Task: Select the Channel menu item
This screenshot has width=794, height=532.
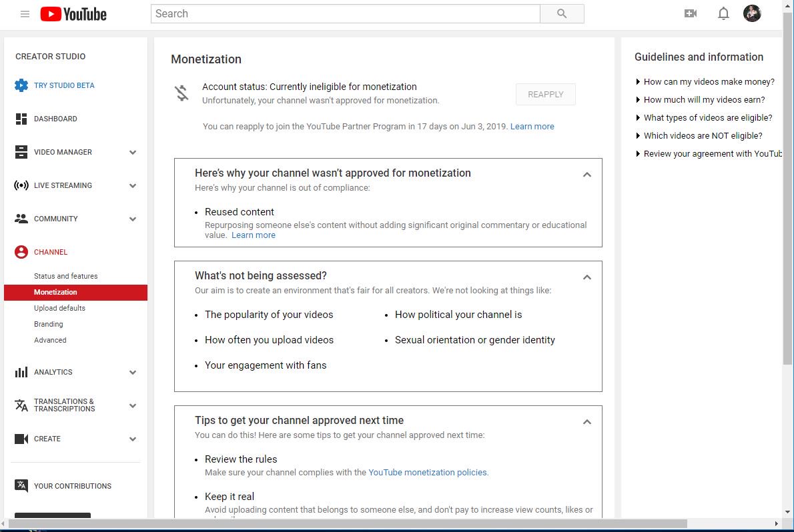Action: click(x=51, y=252)
